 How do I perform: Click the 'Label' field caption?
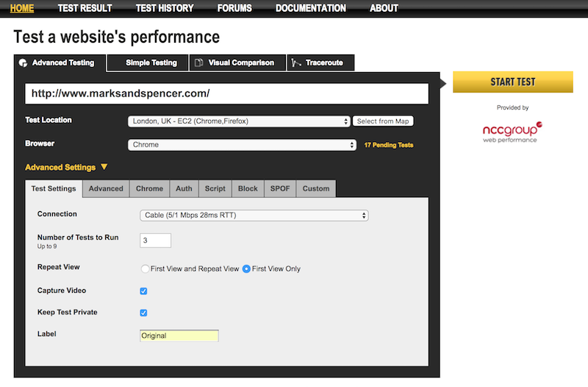(46, 334)
